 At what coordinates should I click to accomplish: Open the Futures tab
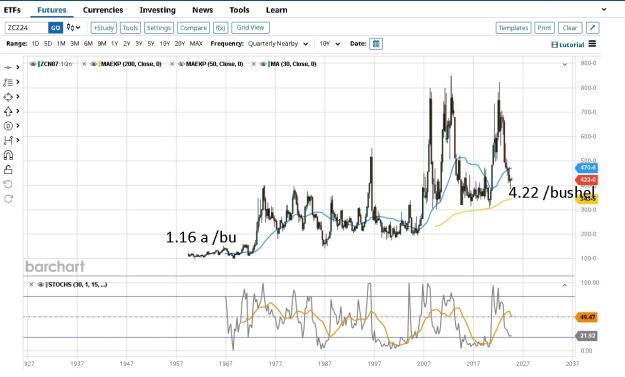point(52,10)
